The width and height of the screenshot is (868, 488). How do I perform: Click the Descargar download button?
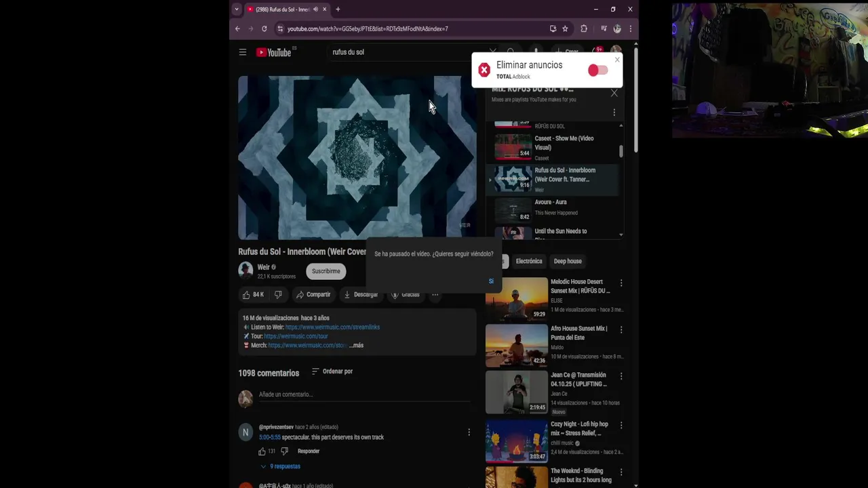[x=361, y=294]
